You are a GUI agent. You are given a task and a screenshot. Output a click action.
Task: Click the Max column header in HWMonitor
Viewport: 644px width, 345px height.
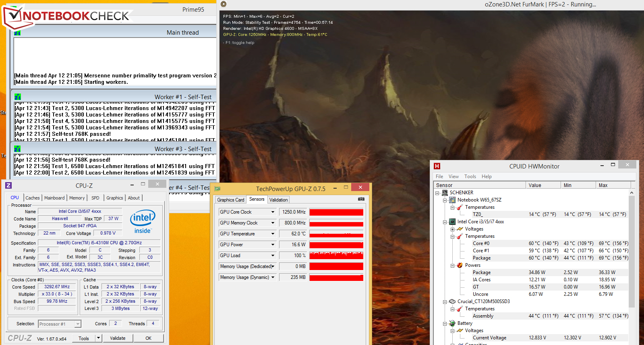(x=613, y=185)
